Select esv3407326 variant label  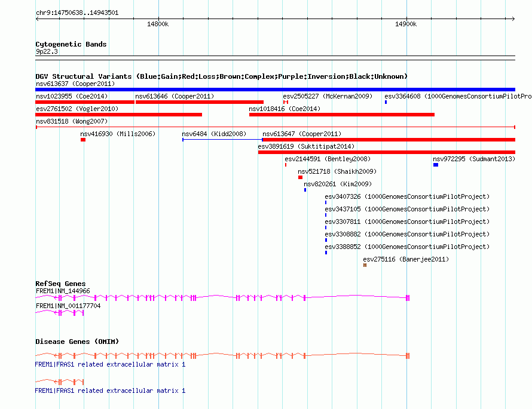click(x=407, y=196)
